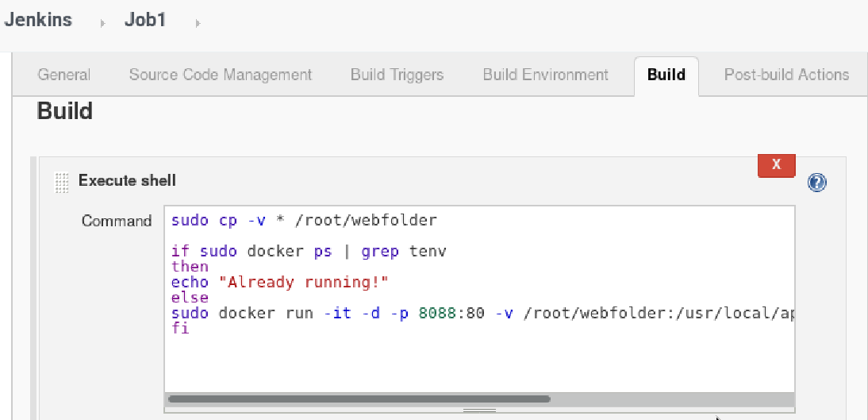868x420 pixels.
Task: Click inside the Command text area
Action: 479,299
